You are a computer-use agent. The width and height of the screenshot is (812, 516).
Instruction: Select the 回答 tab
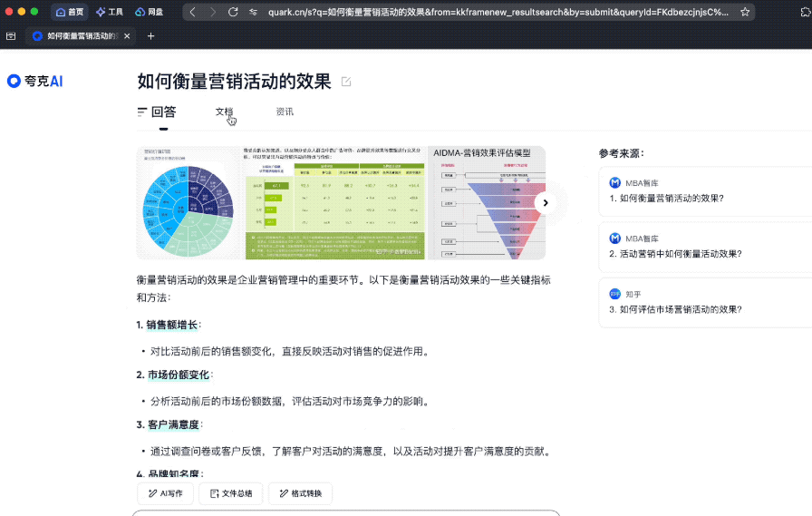tap(157, 112)
